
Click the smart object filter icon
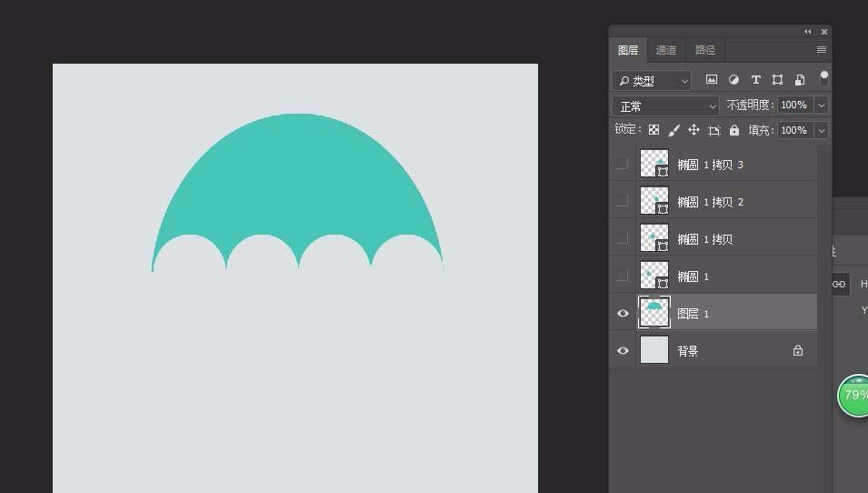coord(799,80)
